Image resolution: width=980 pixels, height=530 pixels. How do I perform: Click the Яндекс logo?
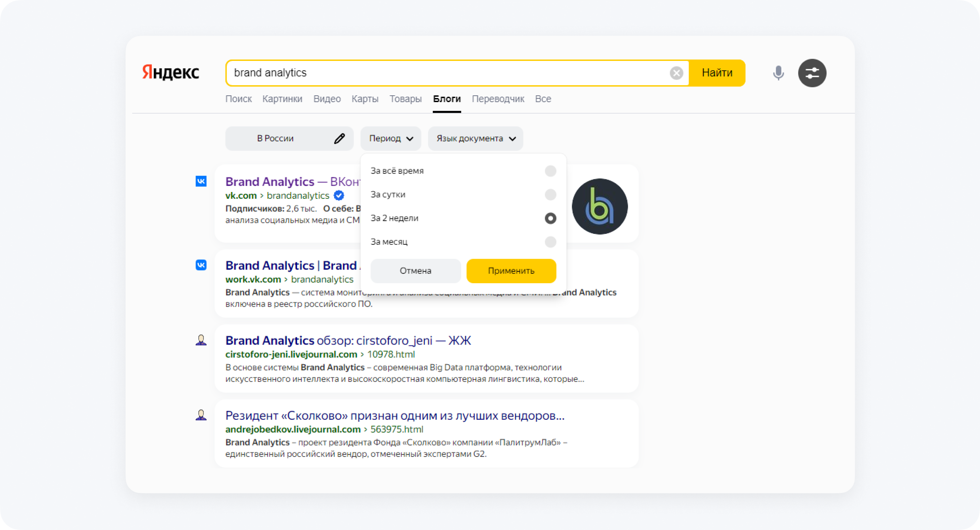[170, 72]
